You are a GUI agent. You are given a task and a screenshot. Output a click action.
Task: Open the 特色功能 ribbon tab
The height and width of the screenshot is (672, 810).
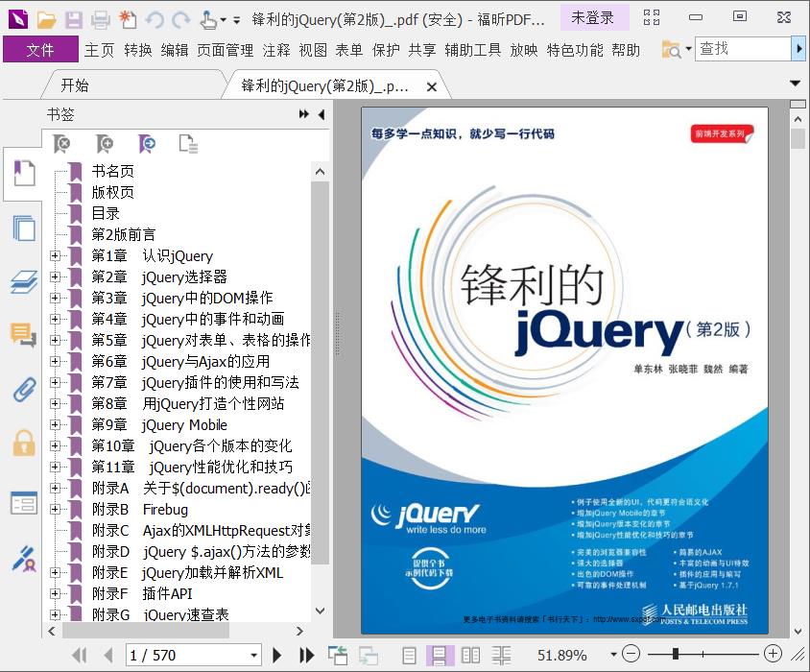575,50
